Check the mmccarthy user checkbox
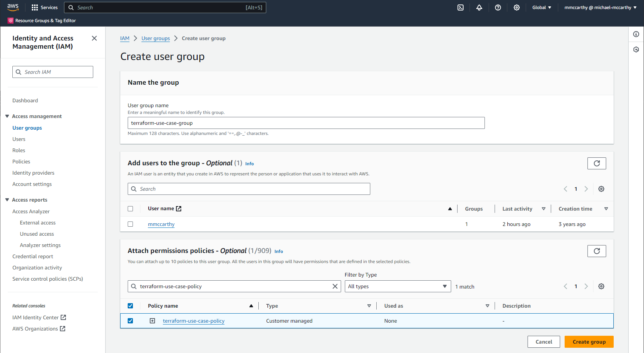Image resolution: width=644 pixels, height=353 pixels. [x=130, y=224]
